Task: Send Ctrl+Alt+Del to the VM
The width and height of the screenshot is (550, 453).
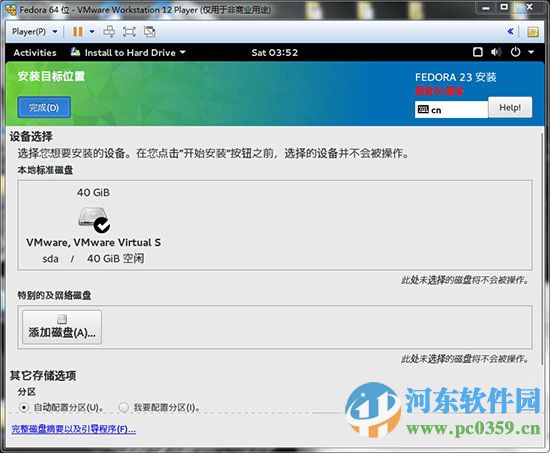Action: pyautogui.click(x=109, y=32)
